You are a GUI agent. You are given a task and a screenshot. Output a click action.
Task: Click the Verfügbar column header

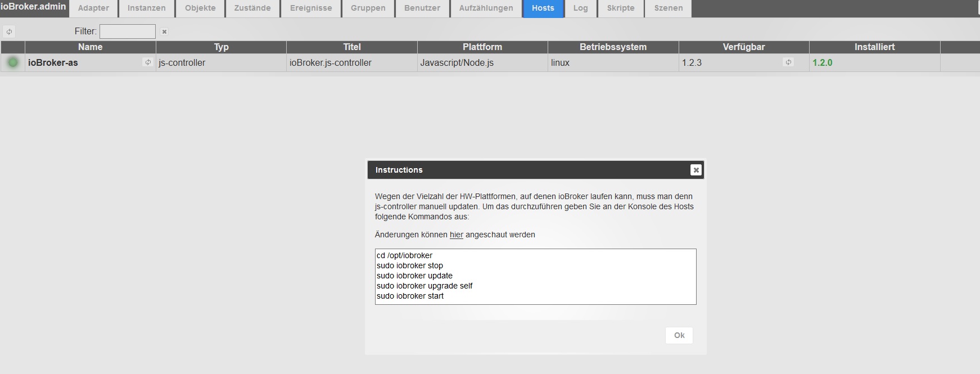pyautogui.click(x=744, y=47)
